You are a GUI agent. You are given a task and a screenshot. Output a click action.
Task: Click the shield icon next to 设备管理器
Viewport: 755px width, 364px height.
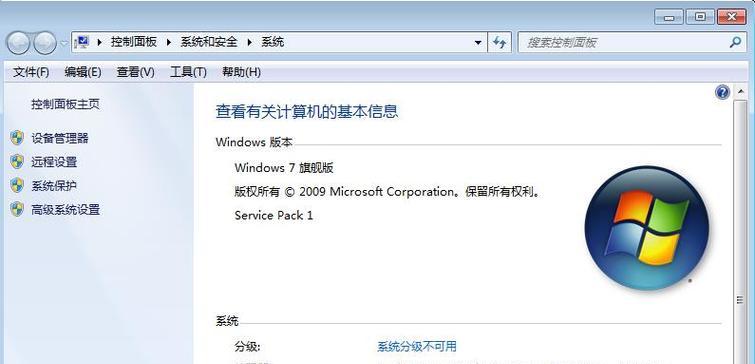17,138
